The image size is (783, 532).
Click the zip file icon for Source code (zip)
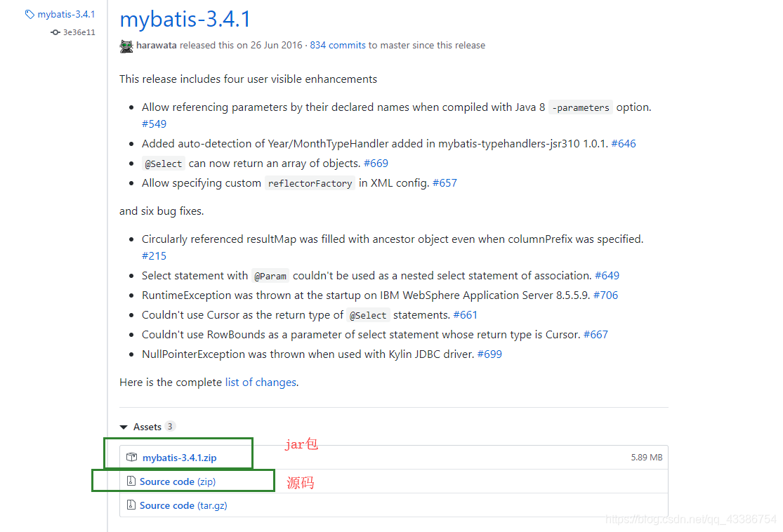click(x=131, y=481)
